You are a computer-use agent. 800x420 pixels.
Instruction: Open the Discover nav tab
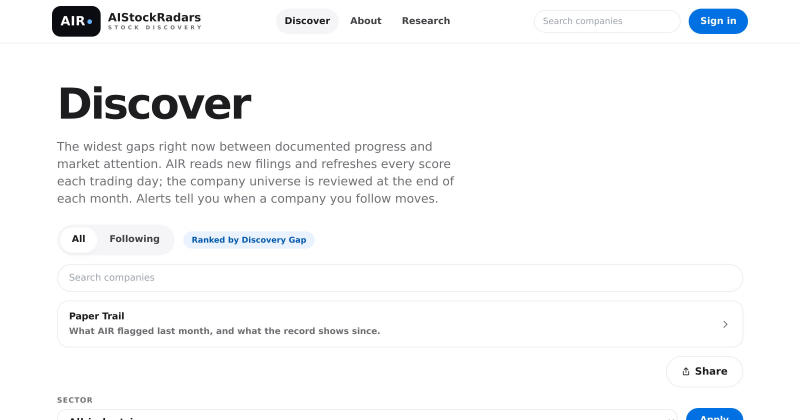pyautogui.click(x=307, y=21)
